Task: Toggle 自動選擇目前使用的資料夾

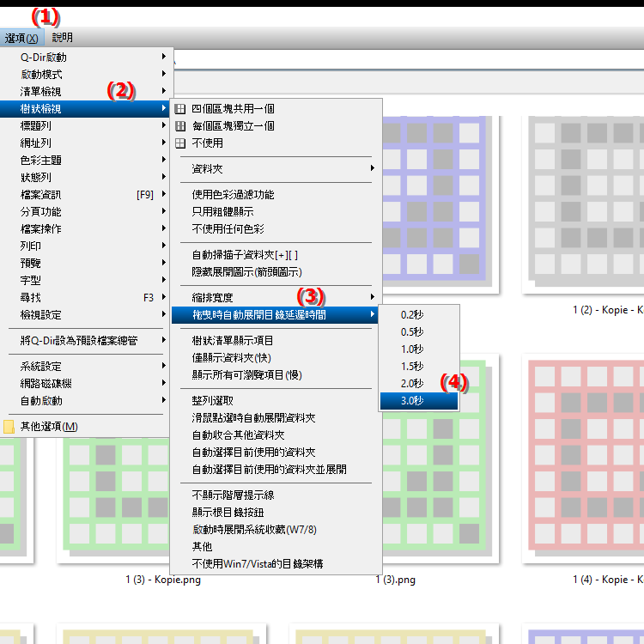Action: click(276, 453)
